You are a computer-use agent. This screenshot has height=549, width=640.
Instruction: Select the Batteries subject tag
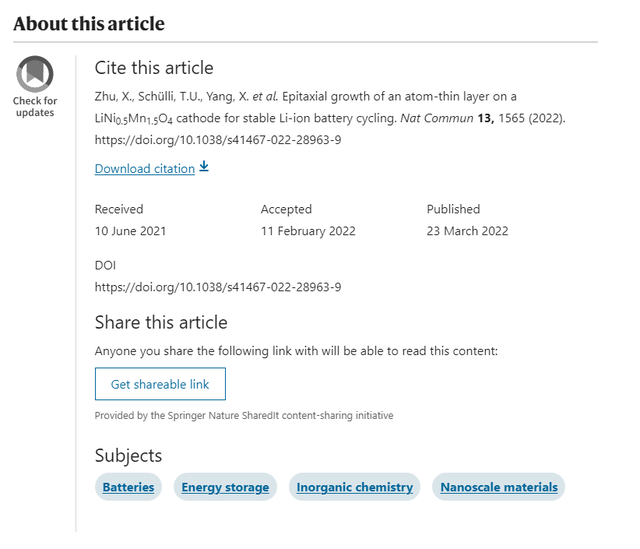[x=128, y=487]
